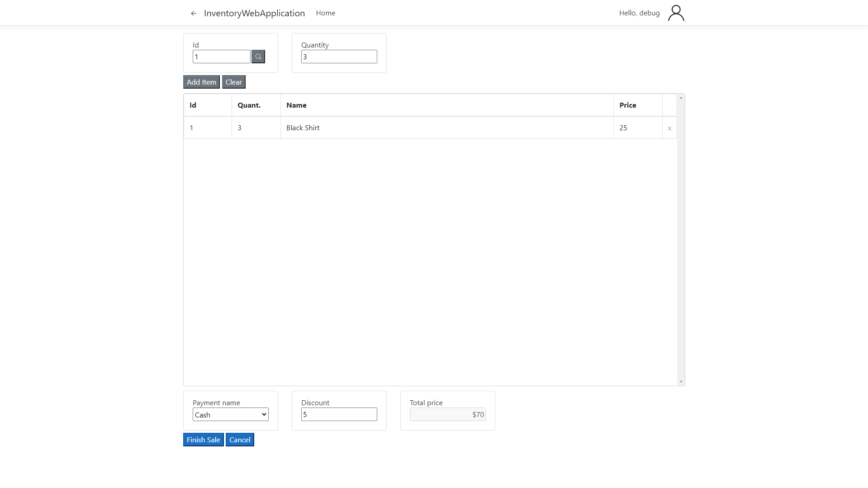The image size is (868, 488).
Task: Click the Quant. column header
Action: pos(256,105)
